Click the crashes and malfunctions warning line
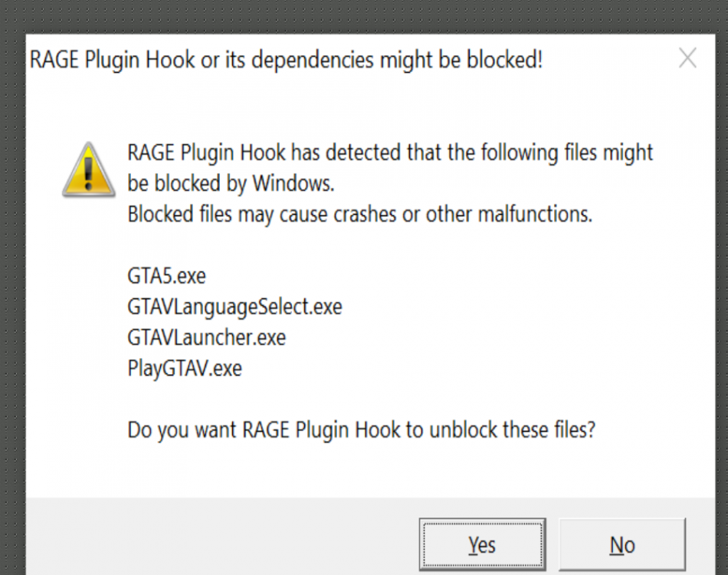 click(x=359, y=214)
